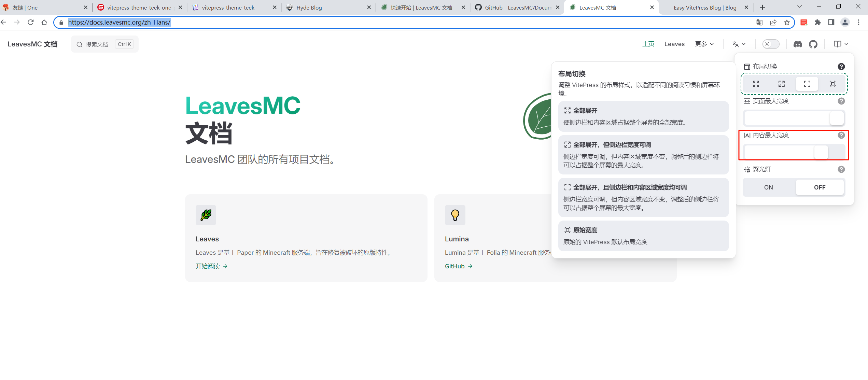Go to browser home page
The image size is (868, 380).
pos(44,22)
